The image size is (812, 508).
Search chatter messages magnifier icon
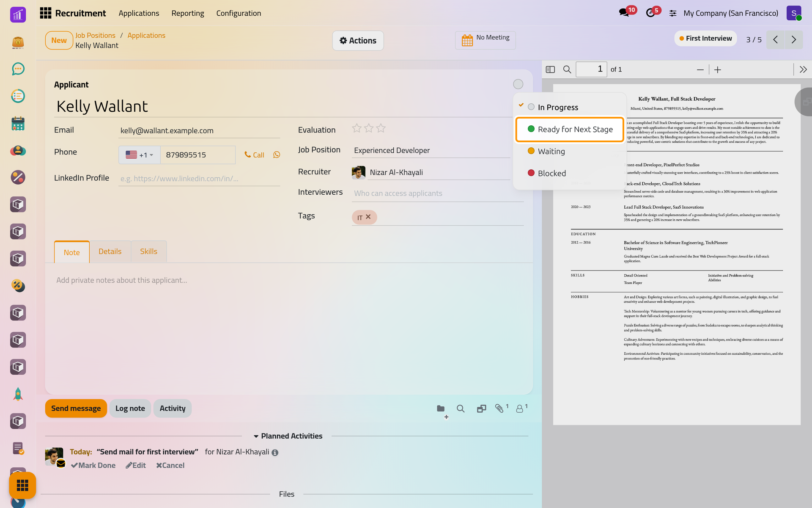point(461,409)
